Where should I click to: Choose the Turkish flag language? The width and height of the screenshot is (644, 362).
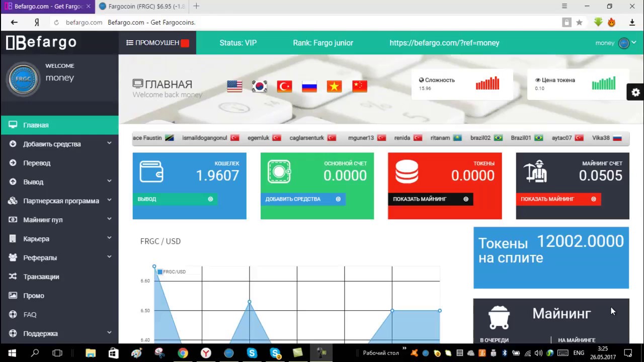(x=284, y=86)
